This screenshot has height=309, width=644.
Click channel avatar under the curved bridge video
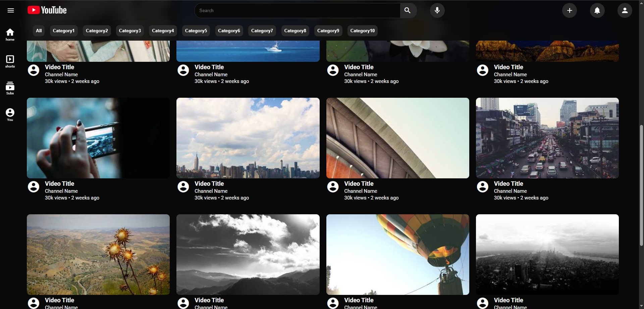(x=333, y=187)
